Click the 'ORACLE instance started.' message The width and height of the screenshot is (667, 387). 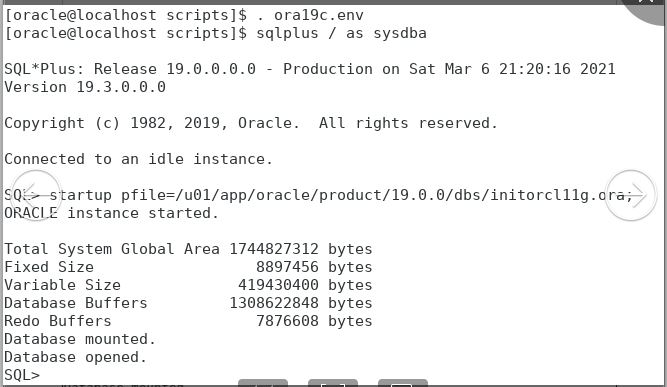[111, 213]
